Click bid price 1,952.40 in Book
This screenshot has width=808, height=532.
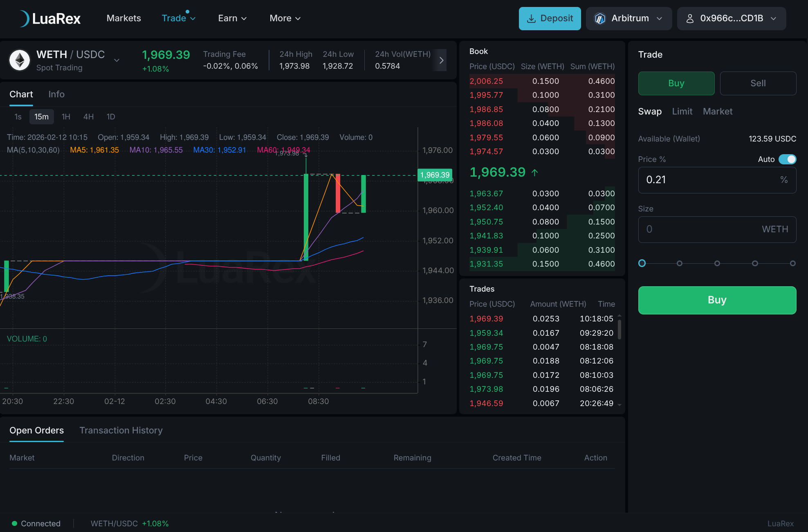[486, 208]
